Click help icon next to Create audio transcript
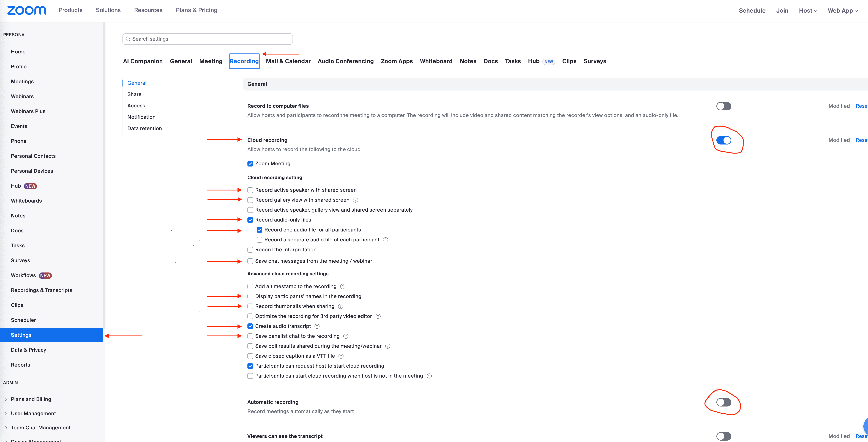 point(317,326)
